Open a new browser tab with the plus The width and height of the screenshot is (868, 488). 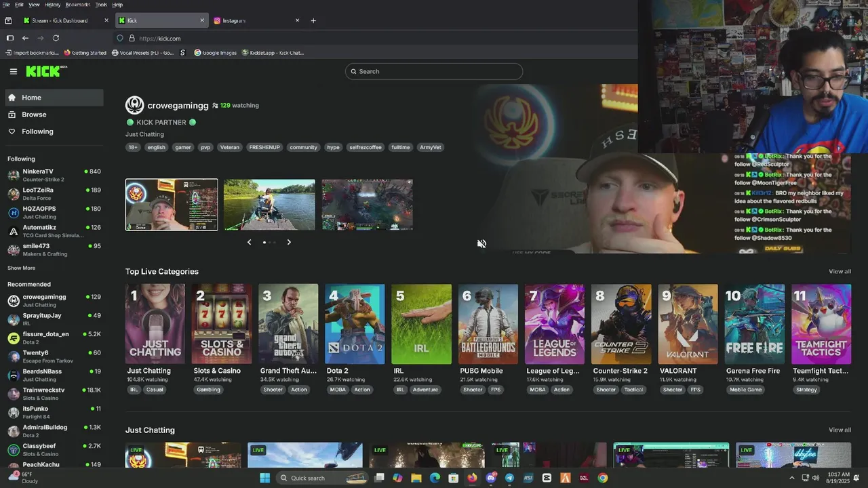point(313,20)
